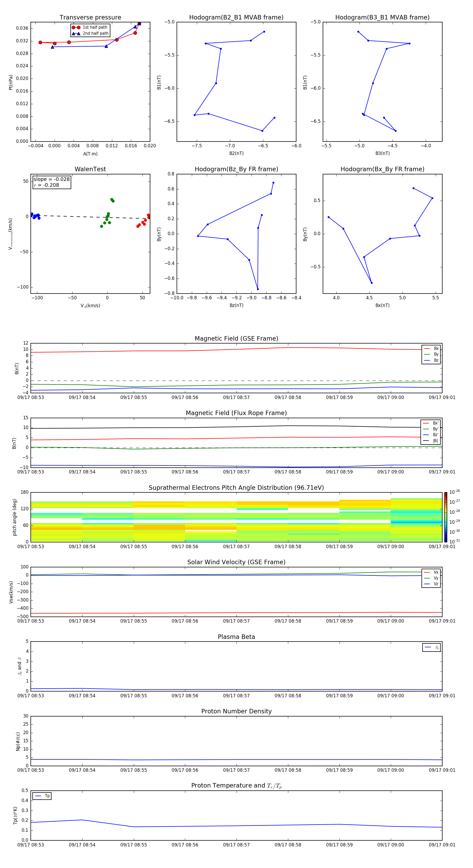Click the 'Pt(nPa)' y-axis label
This screenshot has width=473, height=868.
pyautogui.click(x=11, y=82)
